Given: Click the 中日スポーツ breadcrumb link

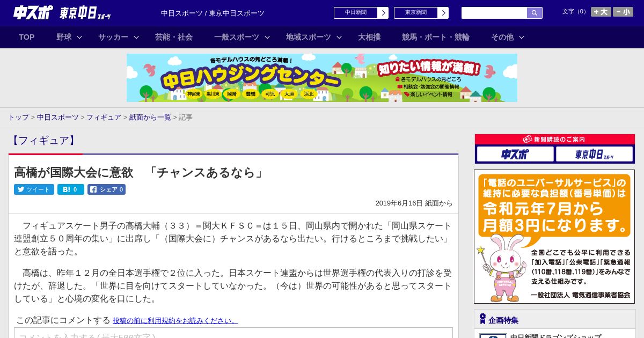Looking at the screenshot, I should click(58, 117).
